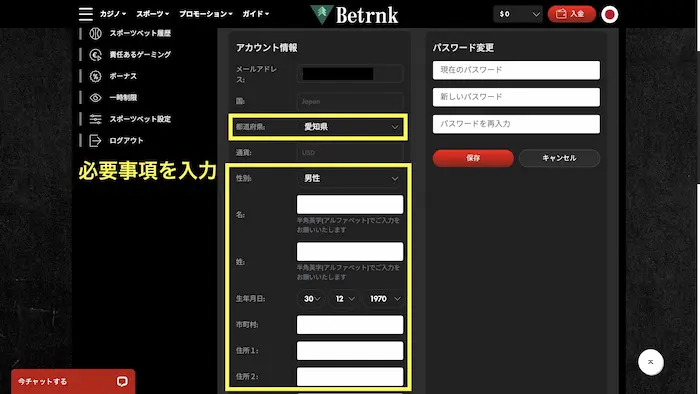Open ボーナス in the sidebar
The height and width of the screenshot is (394, 700).
pyautogui.click(x=123, y=76)
